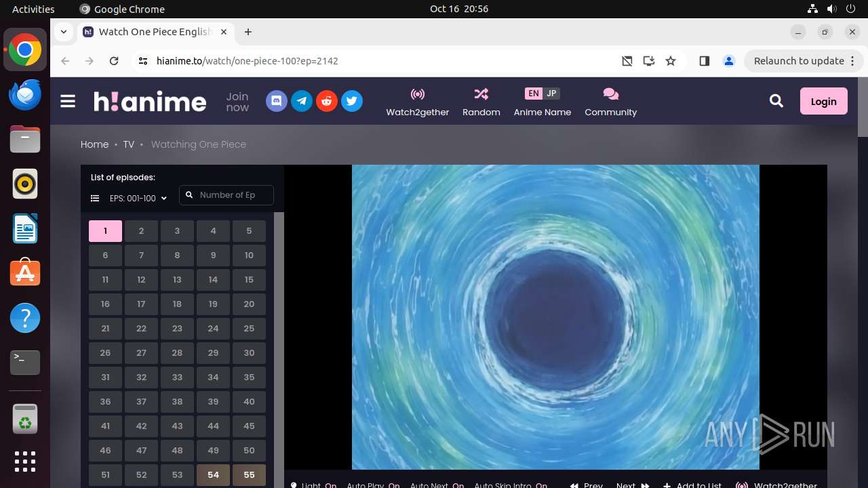868x488 pixels.
Task: Toggle the Light option under the player
Action: pyautogui.click(x=313, y=485)
